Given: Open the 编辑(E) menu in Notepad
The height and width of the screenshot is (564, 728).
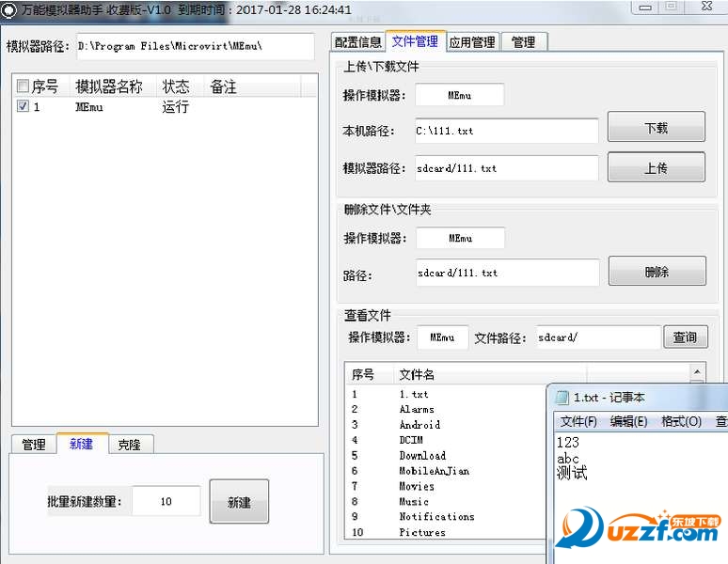Looking at the screenshot, I should (628, 421).
